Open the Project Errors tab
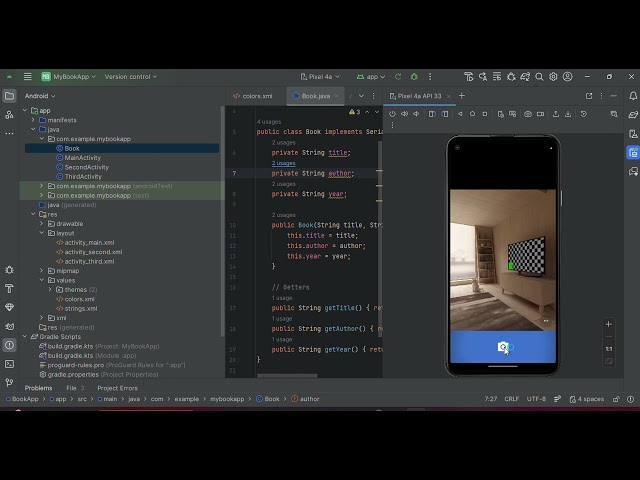This screenshot has height=480, width=640. 117,388
